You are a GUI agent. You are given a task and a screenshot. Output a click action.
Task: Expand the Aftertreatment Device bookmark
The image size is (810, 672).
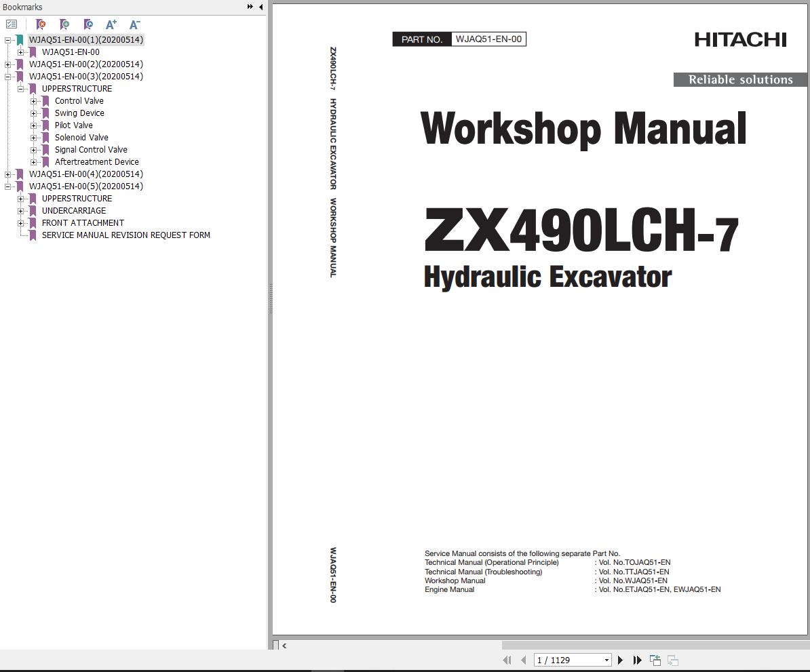(33, 162)
